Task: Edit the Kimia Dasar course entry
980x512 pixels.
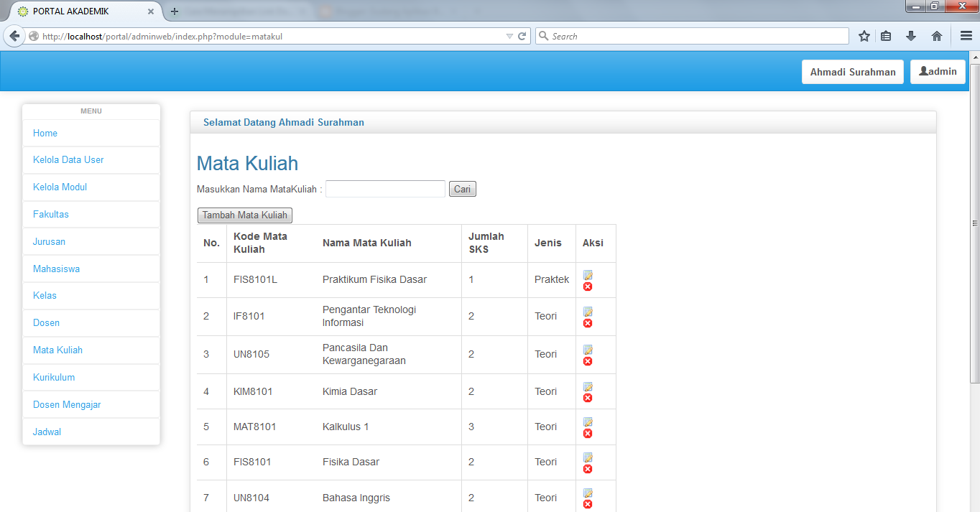Action: [x=588, y=387]
